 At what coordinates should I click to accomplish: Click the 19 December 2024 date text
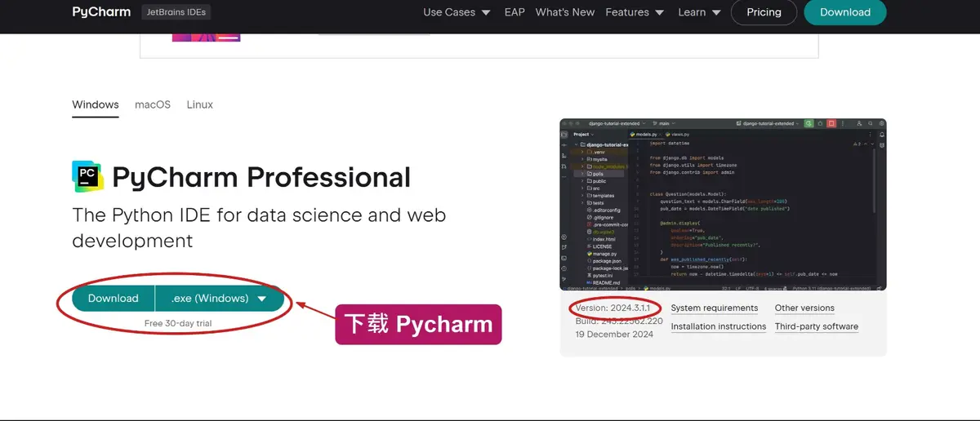pyautogui.click(x=614, y=335)
